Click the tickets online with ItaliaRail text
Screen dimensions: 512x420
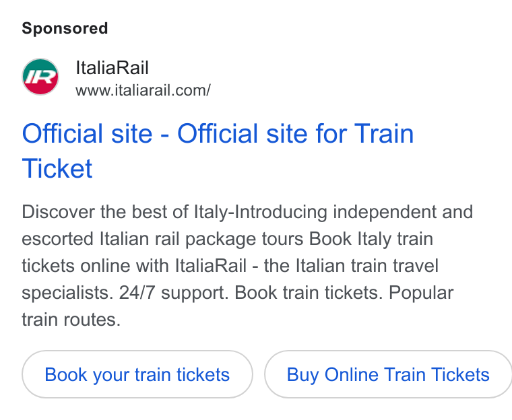134,266
